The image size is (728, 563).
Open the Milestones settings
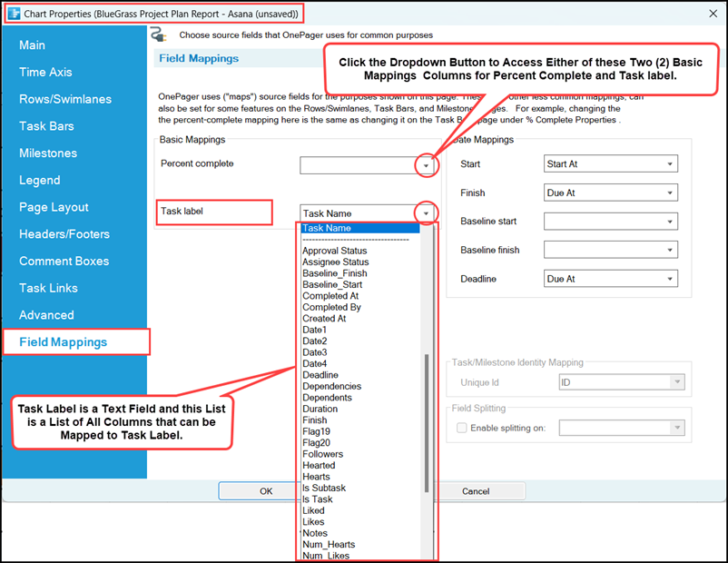50,153
